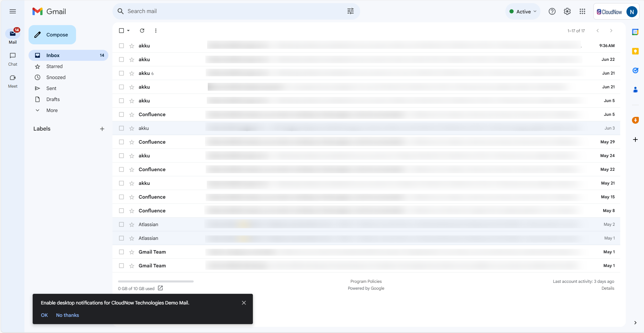644x333 pixels.
Task: Select the Chat section in the left rail
Action: tap(12, 58)
